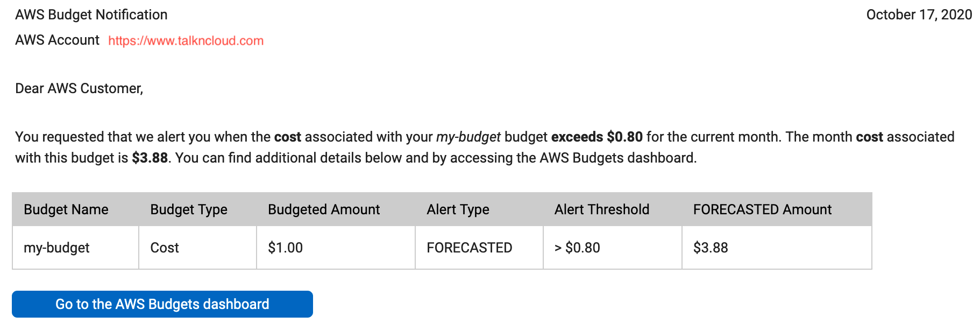The image size is (980, 323).
Task: Click the FORECASTED alert type cell
Action: tap(479, 248)
